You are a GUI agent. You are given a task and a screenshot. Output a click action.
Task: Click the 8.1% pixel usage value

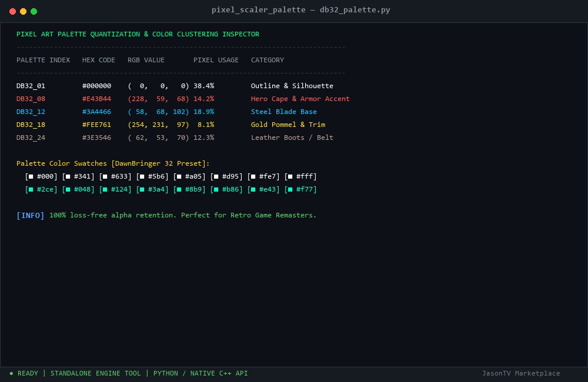[206, 125]
